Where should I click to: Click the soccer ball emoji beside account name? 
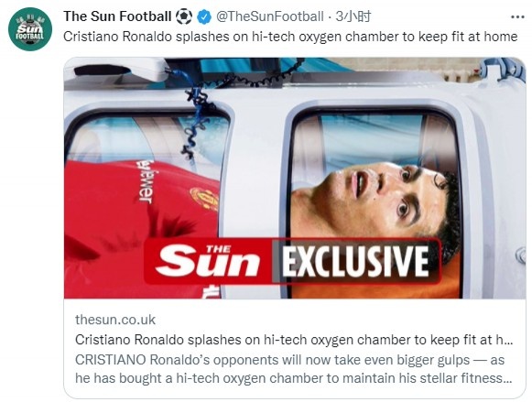[x=184, y=16]
